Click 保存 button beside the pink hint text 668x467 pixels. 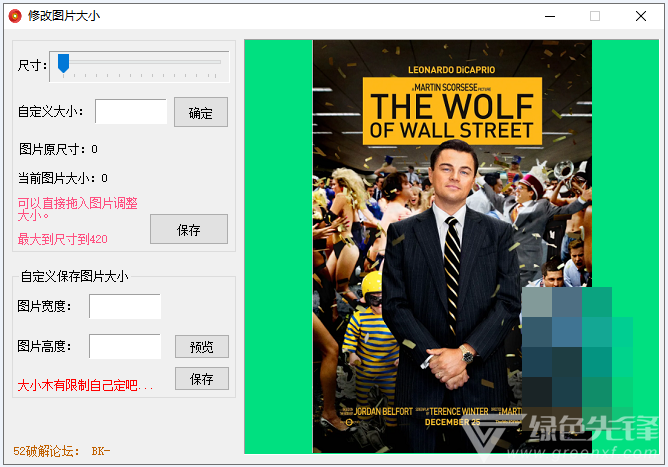[x=188, y=230]
